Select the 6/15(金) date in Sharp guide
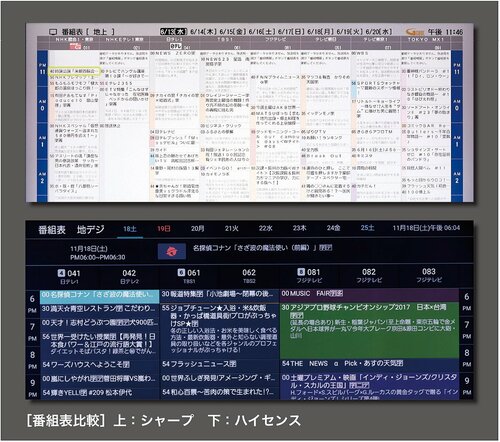This screenshot has height=442, width=500. coord(232,31)
